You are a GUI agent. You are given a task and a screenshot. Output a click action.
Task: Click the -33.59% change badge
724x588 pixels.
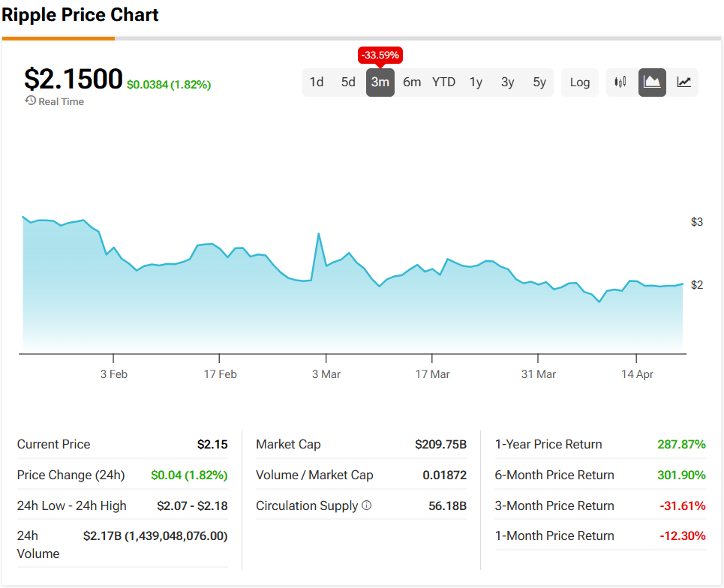(380, 55)
